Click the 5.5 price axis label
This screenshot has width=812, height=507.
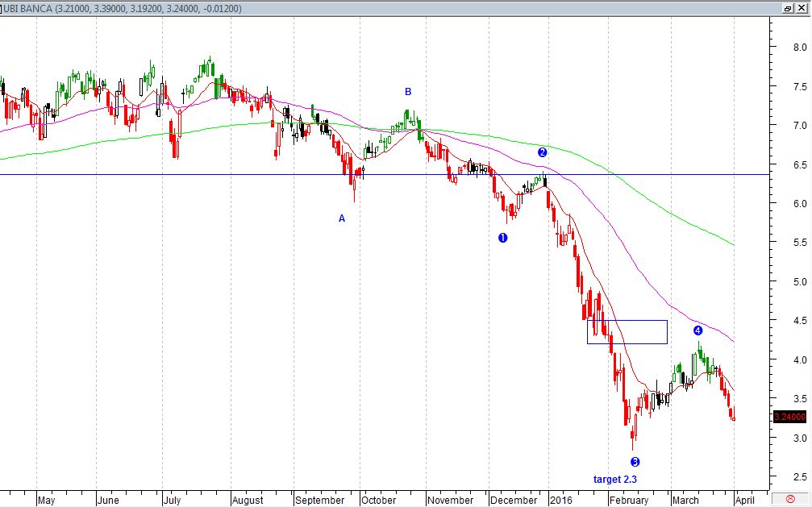(800, 243)
